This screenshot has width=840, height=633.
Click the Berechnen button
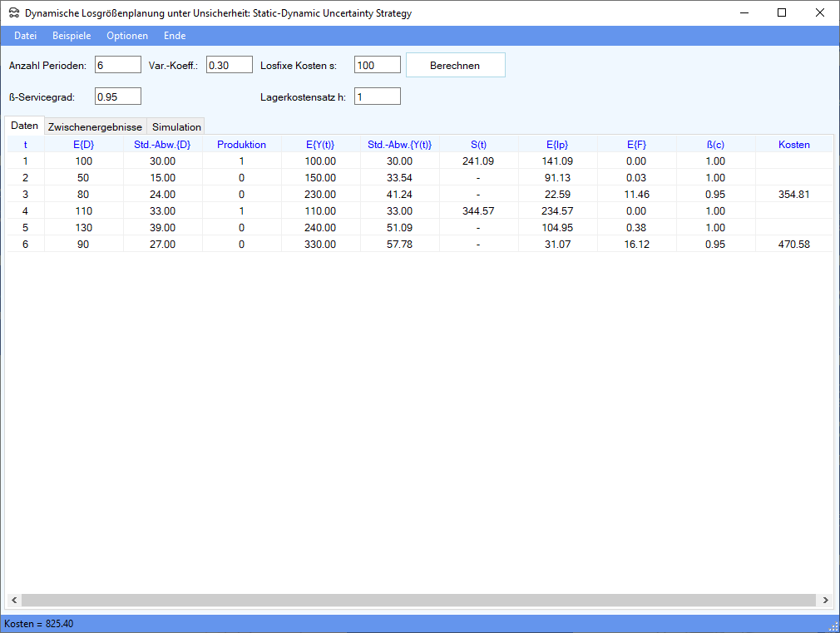(x=455, y=66)
